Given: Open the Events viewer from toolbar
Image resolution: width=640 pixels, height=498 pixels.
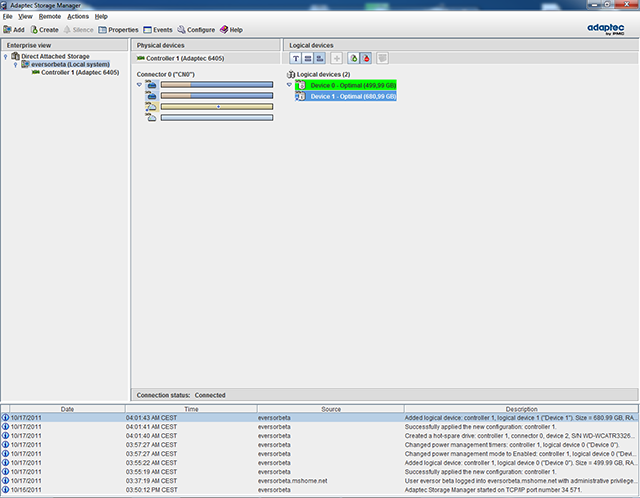Looking at the screenshot, I should click(x=158, y=30).
